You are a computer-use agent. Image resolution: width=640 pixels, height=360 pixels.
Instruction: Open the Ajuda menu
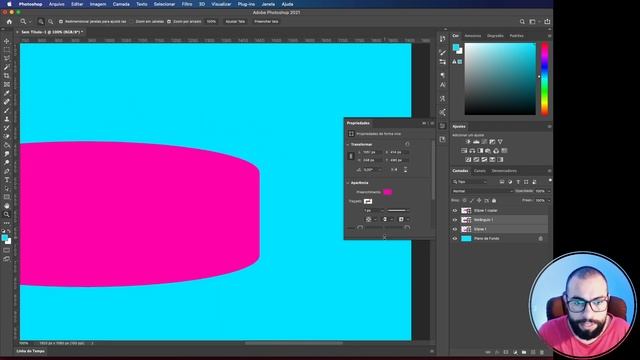point(287,4)
